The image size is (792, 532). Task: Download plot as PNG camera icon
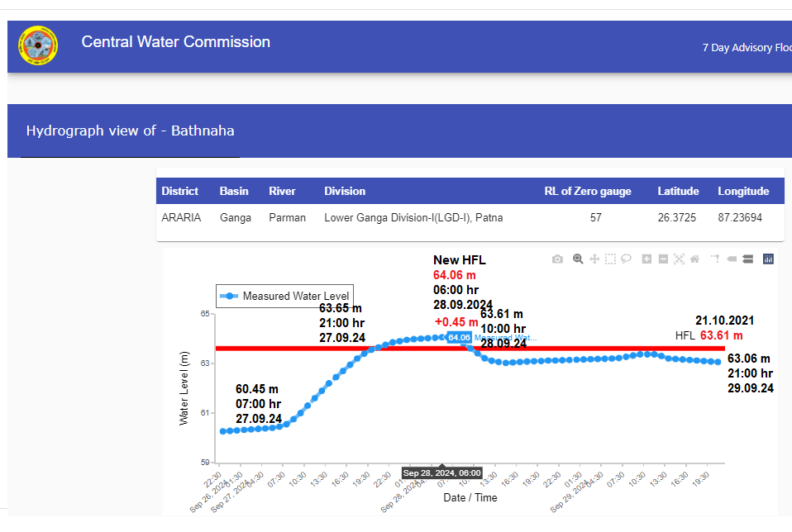point(557,259)
